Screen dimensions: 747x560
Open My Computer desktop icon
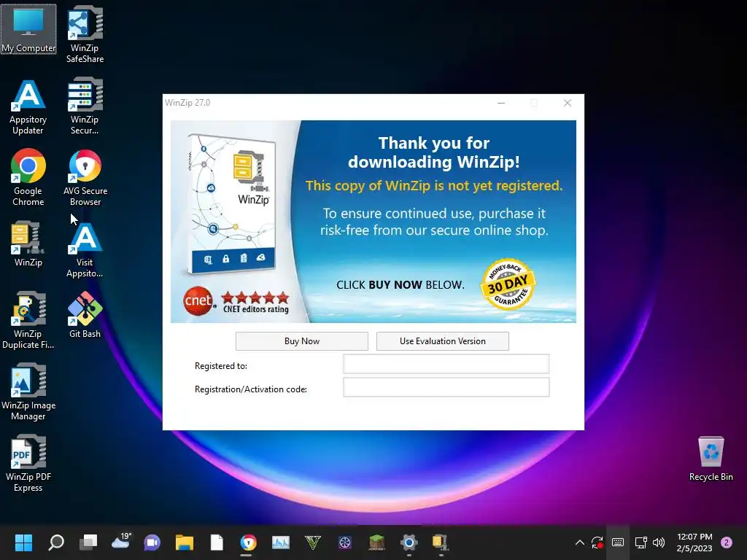point(28,29)
